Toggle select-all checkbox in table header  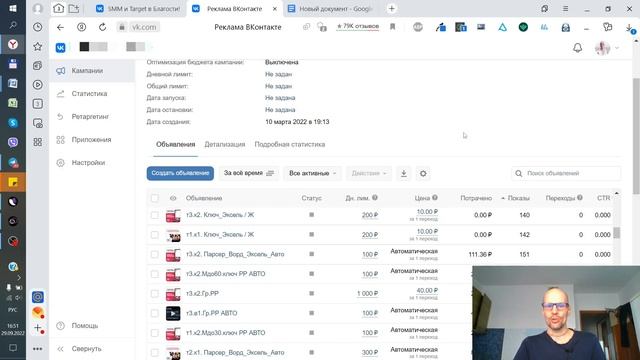pos(155,198)
